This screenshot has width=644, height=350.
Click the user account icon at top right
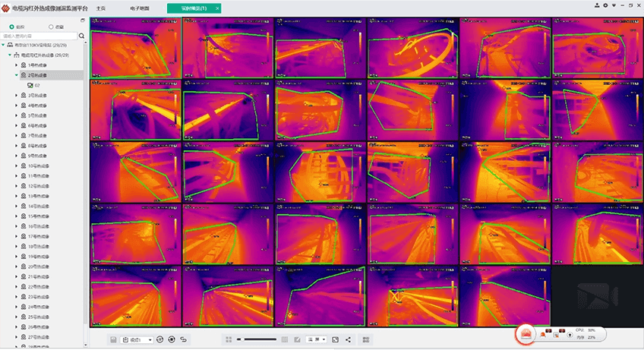(597, 7)
